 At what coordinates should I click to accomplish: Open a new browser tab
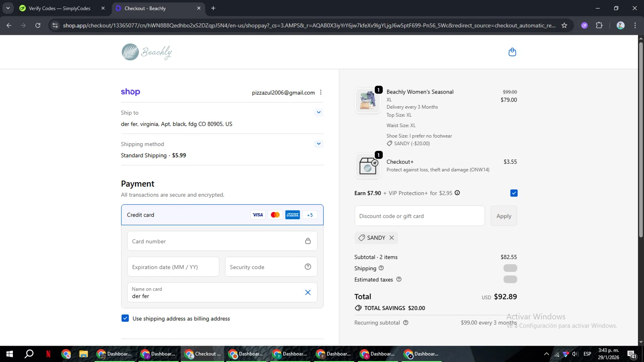click(213, 8)
